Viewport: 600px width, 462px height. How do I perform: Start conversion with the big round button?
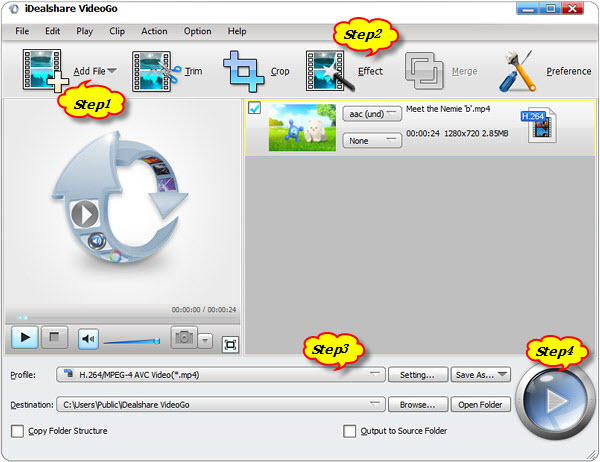click(x=554, y=401)
